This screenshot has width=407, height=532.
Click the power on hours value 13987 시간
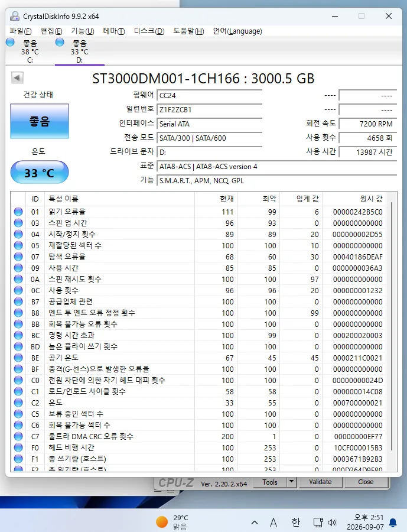click(x=367, y=153)
